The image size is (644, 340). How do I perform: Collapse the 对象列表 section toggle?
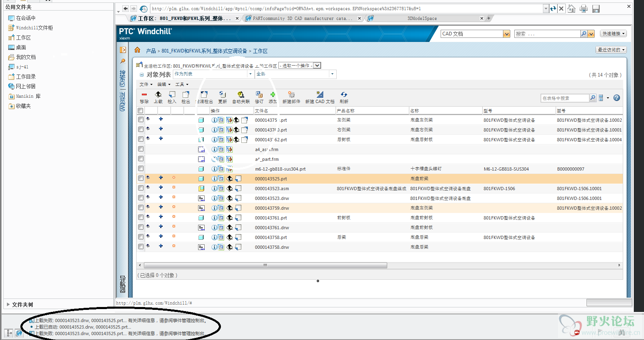point(141,75)
